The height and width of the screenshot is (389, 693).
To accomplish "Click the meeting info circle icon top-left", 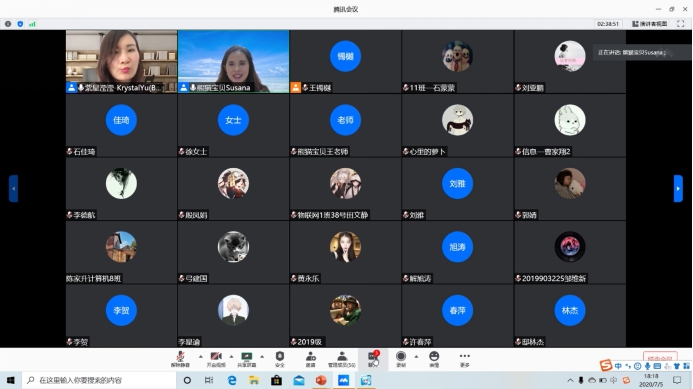I will pos(8,24).
